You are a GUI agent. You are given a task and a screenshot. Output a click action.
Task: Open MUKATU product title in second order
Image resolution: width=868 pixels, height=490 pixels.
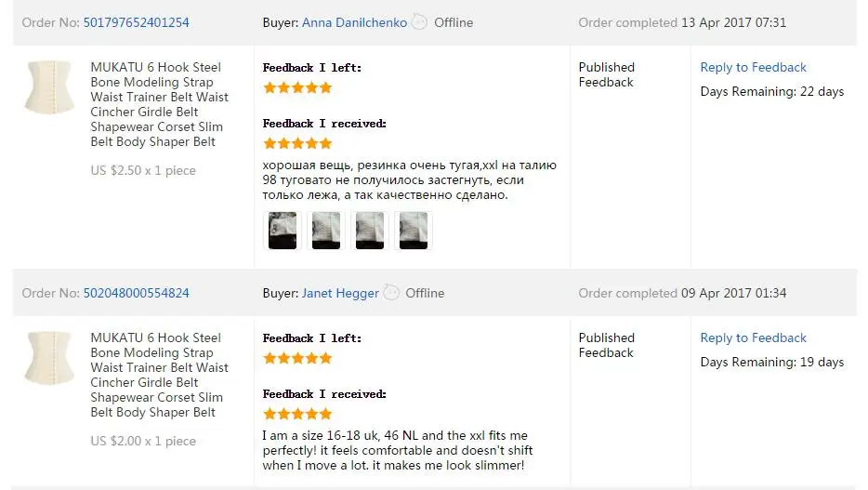[x=160, y=375]
